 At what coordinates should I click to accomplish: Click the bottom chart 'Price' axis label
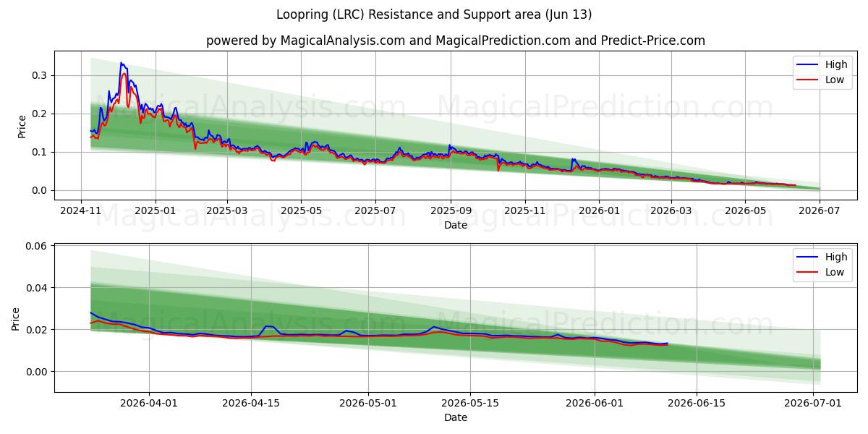[x=16, y=318]
